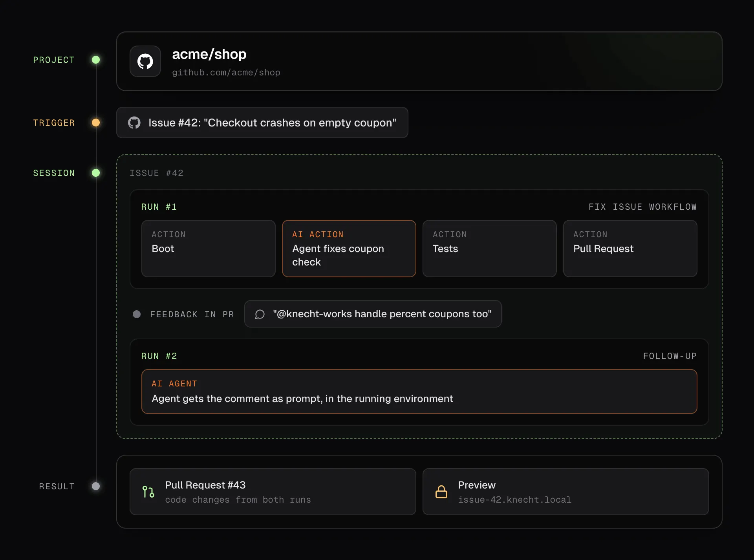Select the gray RESULT timeline dot
754x560 pixels.
coord(96,486)
